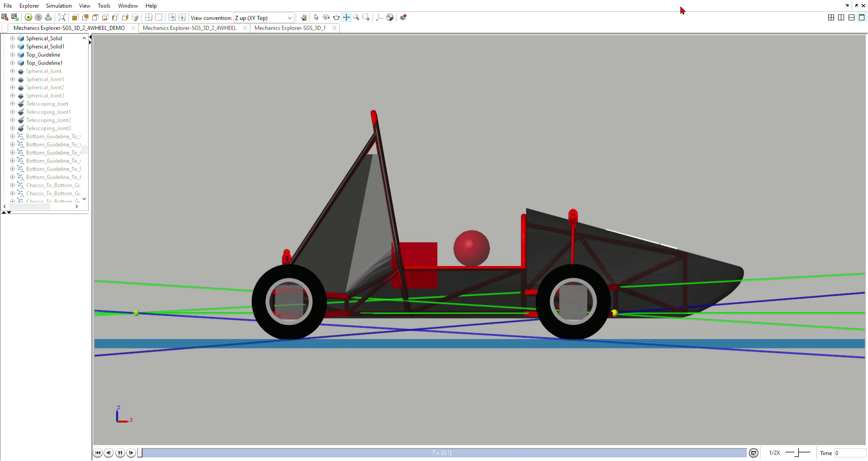Switch to the Mechanics Explorer-SGS_3D_1 tab
This screenshot has height=461, width=868.
[x=290, y=28]
